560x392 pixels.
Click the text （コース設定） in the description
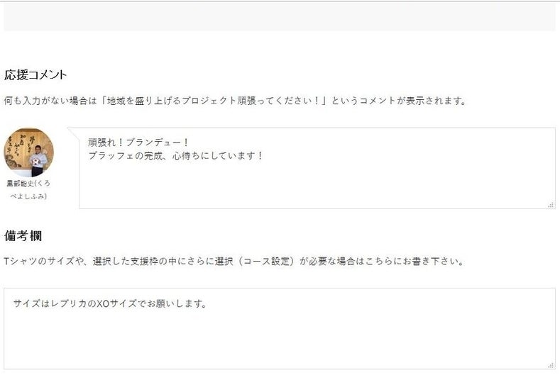pyautogui.click(x=267, y=261)
